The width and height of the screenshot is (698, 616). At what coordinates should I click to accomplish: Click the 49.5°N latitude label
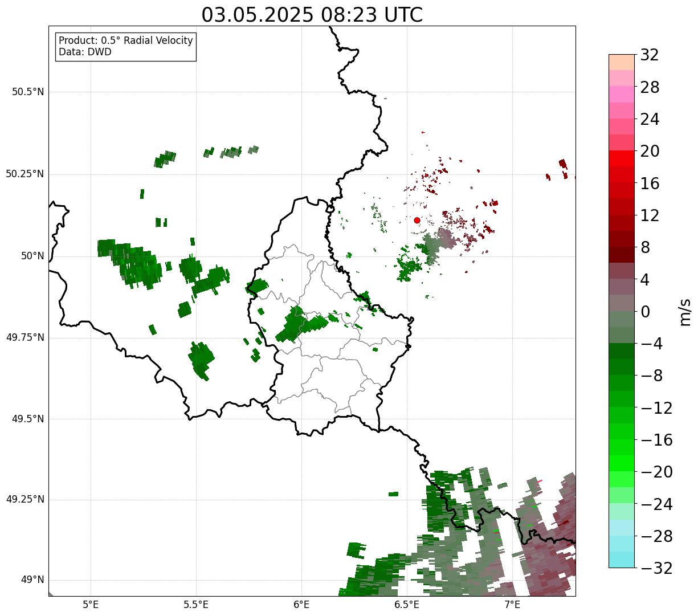28,419
